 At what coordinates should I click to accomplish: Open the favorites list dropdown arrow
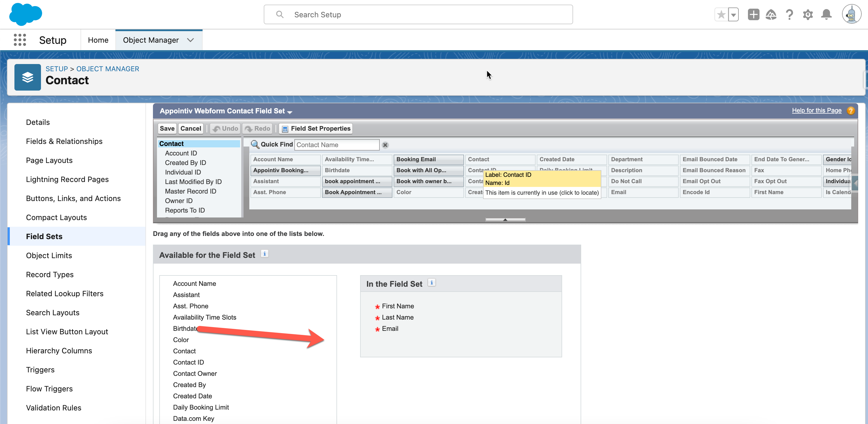click(733, 14)
